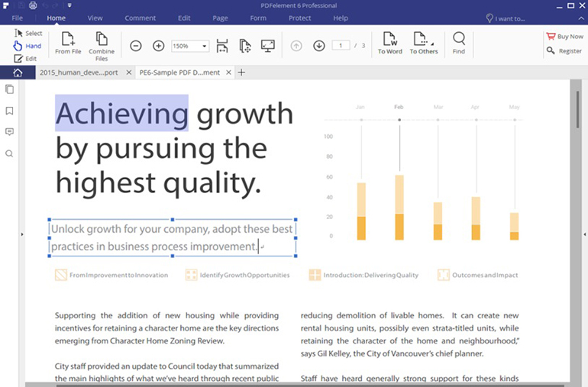Click the zoom out minus icon
Viewport: 588px width, 387px height.
pos(135,46)
